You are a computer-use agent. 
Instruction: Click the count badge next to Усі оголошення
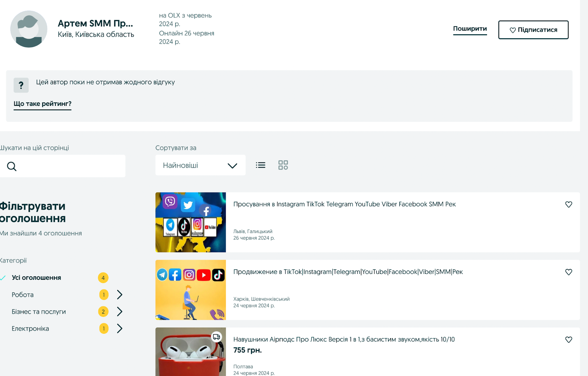[x=103, y=278]
